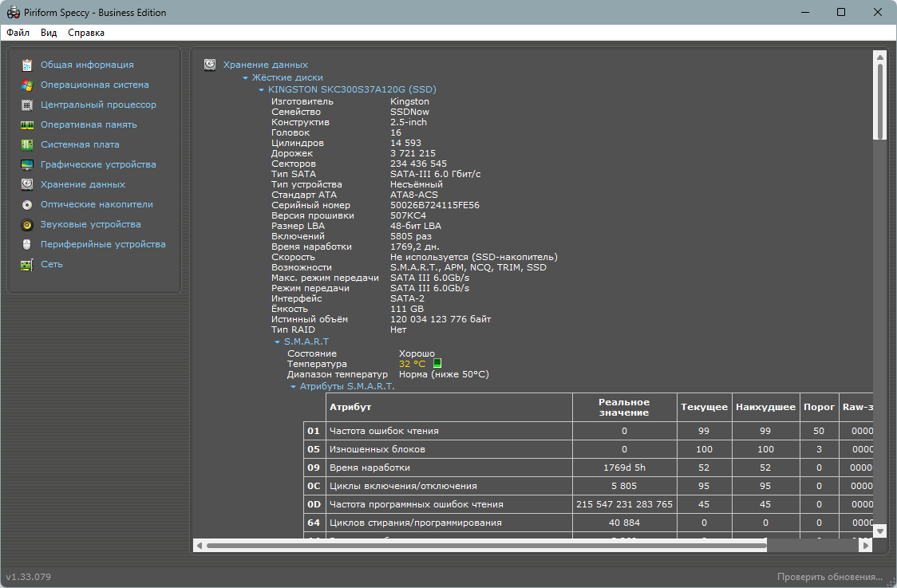Screen dimensions: 897x588
Task: Click the green temperature indicator square
Action: pyautogui.click(x=437, y=363)
